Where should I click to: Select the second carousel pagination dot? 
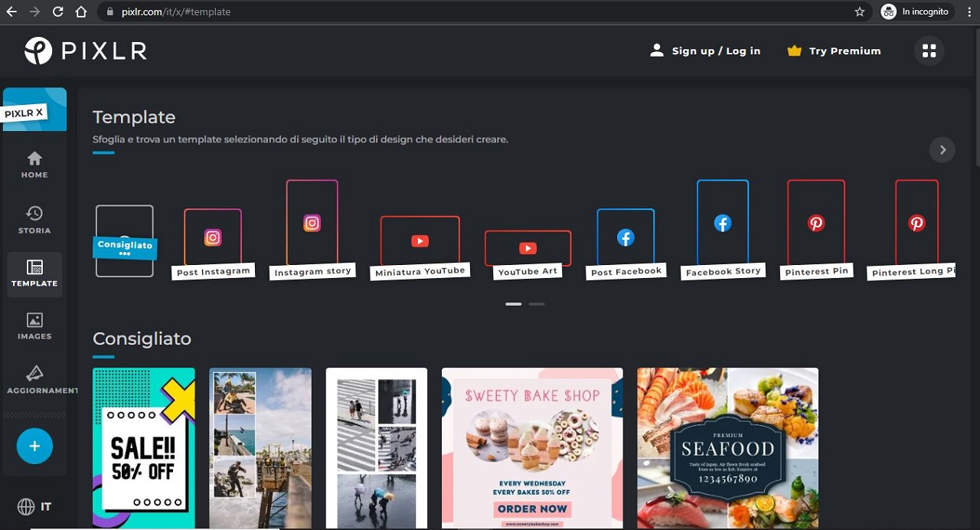[x=537, y=304]
